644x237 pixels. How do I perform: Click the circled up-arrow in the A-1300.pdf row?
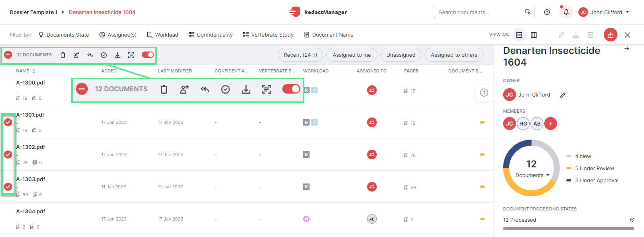pos(484,93)
